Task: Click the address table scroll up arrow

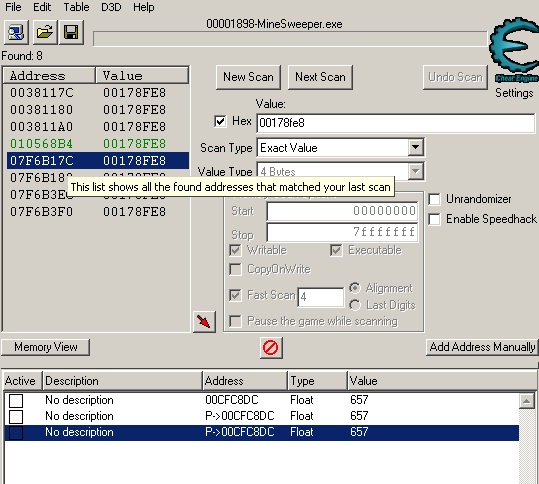Action: 527,401
